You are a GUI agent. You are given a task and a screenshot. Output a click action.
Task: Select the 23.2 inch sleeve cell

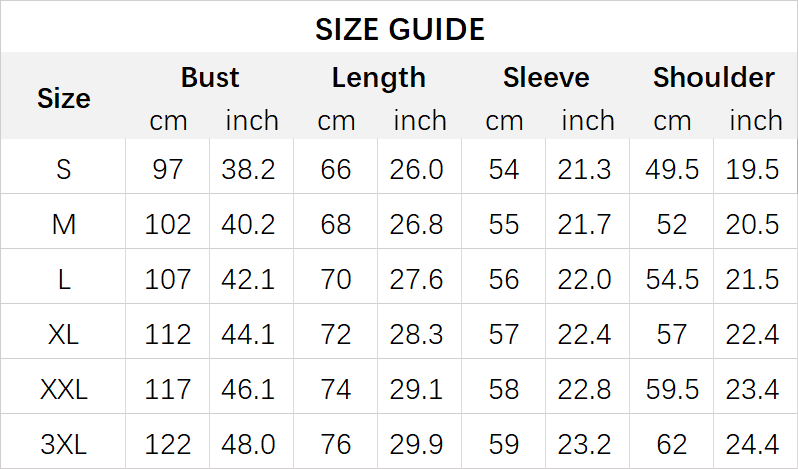point(585,442)
